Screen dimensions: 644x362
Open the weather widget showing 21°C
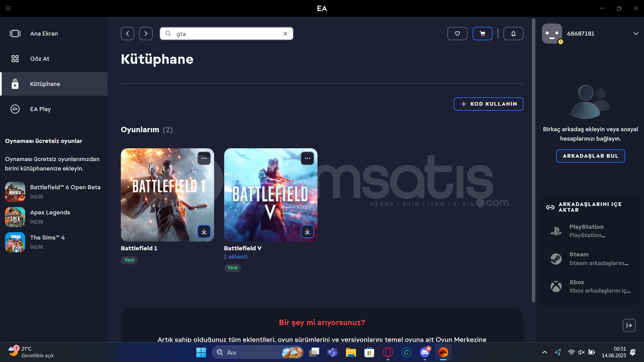(x=31, y=352)
